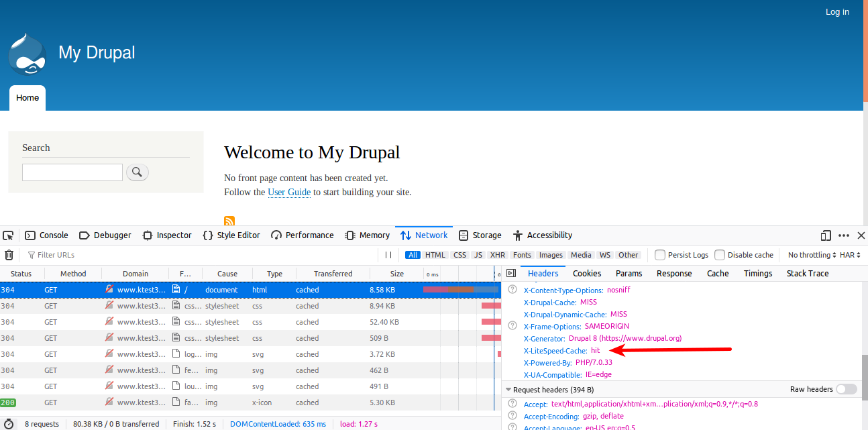868x430 pixels.
Task: Sort requests by Transferred column
Action: (333, 274)
